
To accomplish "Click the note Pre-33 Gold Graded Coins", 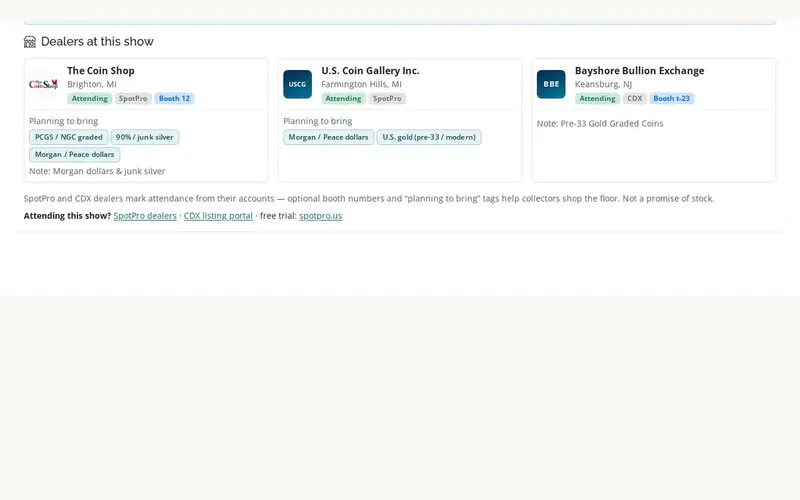I will click(600, 123).
